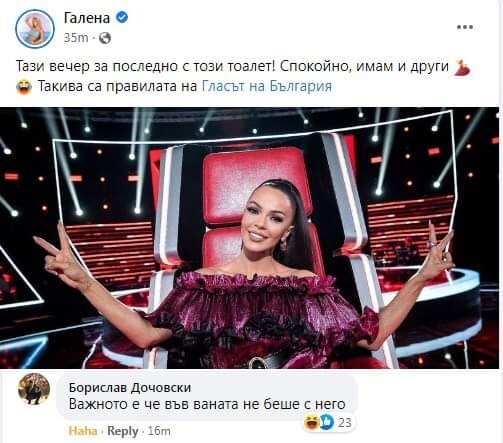This screenshot has width=503, height=443.
Task: Open the post options three-dot menu
Action: 465,27
